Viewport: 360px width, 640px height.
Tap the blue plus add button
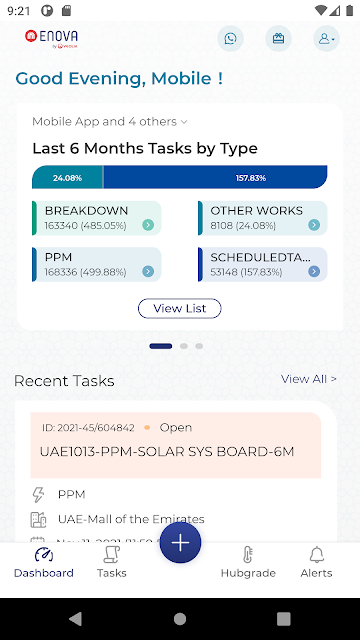click(180, 543)
